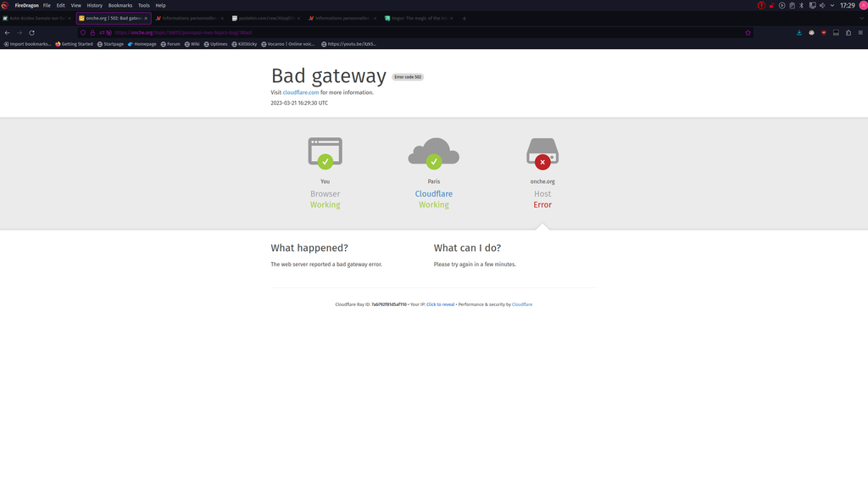Open the uBlock red shield extension

coord(824,33)
